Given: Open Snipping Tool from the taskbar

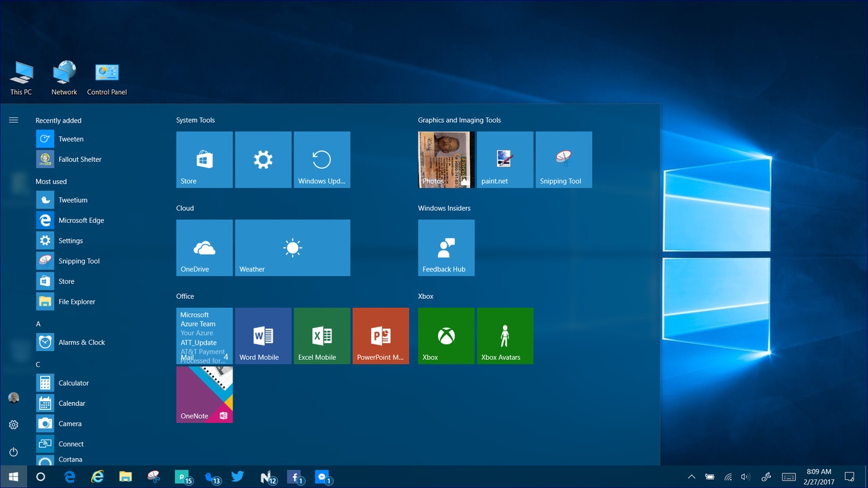Looking at the screenshot, I should pos(153,477).
